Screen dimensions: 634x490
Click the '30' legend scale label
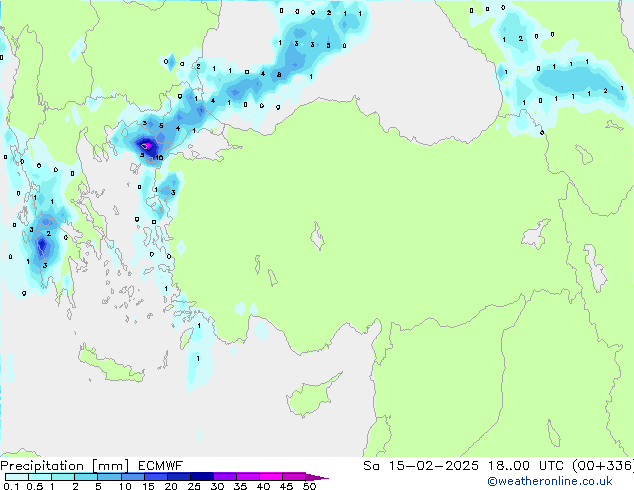pyautogui.click(x=217, y=486)
